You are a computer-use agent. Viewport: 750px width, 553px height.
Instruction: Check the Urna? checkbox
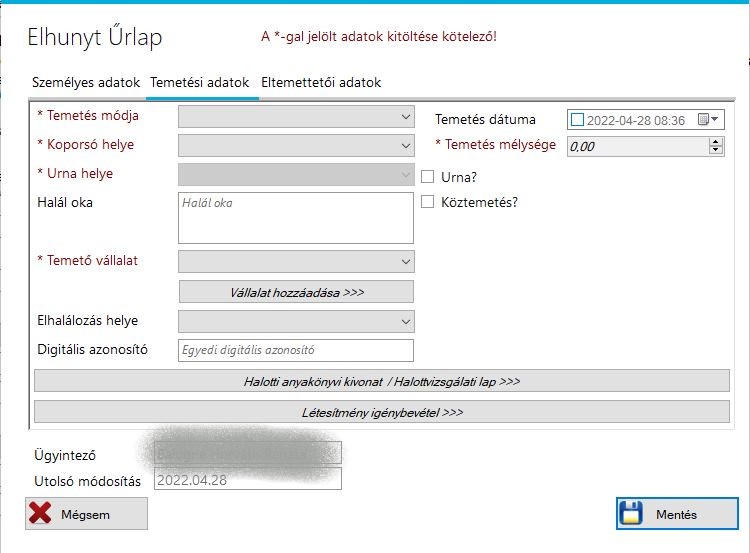pos(428,177)
